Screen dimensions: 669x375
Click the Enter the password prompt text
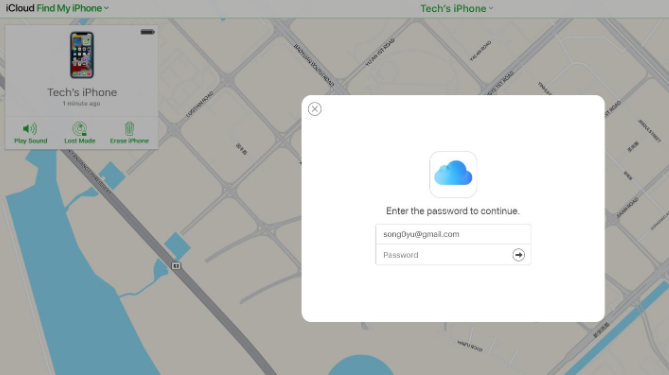tap(453, 211)
